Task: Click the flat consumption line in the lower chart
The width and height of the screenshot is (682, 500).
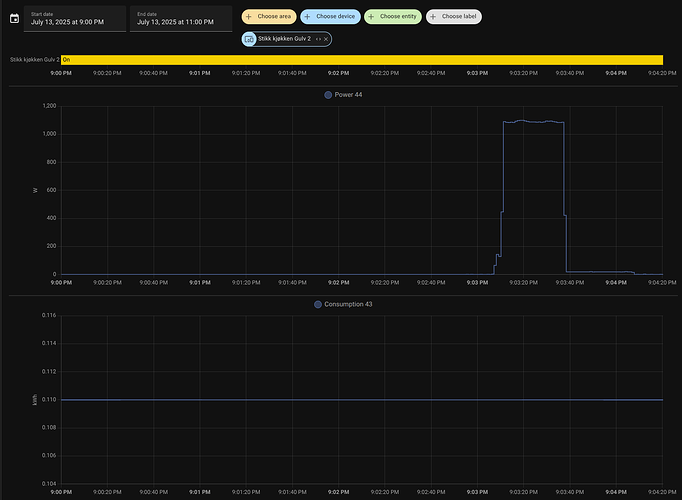Action: [x=362, y=400]
